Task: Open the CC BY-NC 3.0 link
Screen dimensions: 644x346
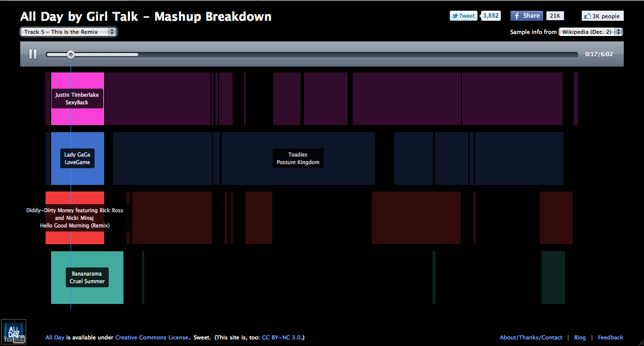Action: click(282, 337)
